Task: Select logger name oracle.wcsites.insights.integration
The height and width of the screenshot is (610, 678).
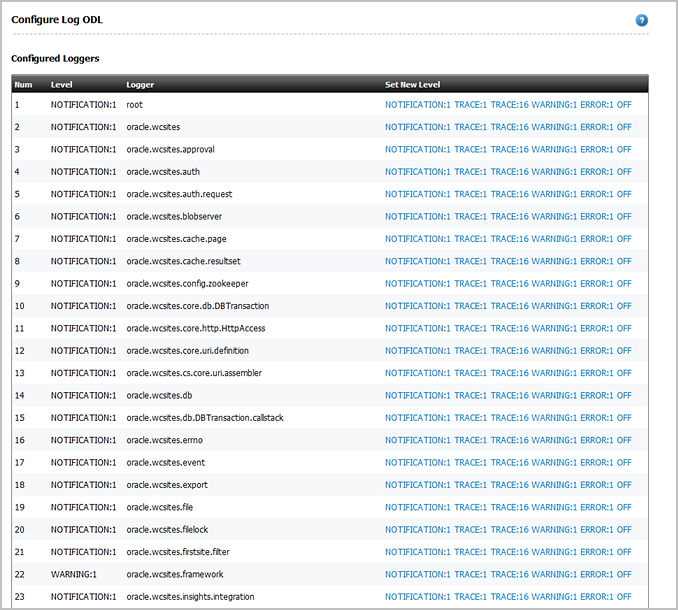Action: click(190, 597)
